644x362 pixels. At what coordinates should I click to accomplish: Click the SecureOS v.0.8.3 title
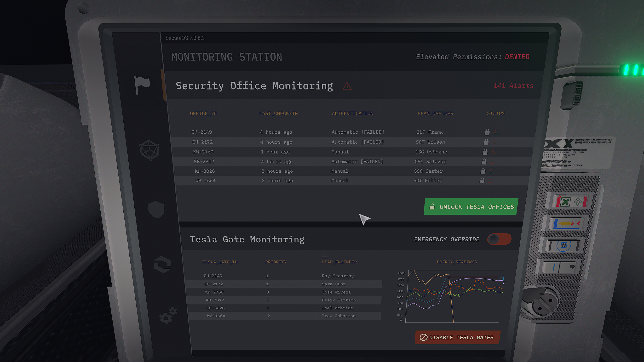point(185,38)
